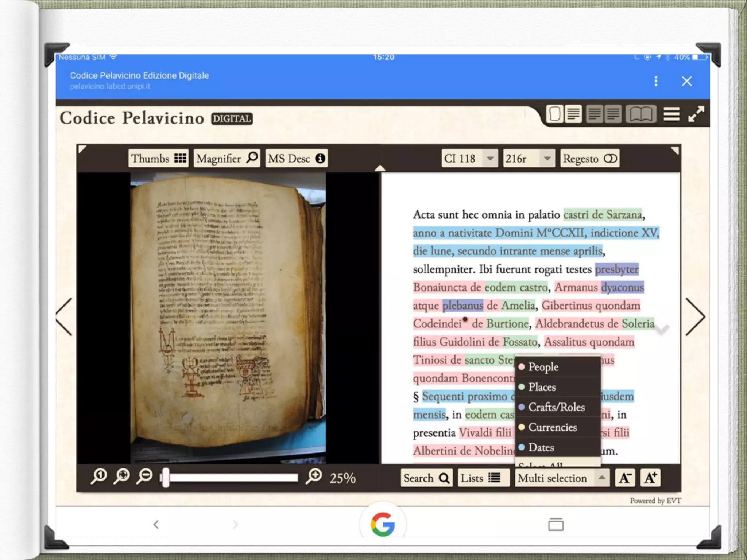Select Currencies in the selection menu

pos(552,427)
